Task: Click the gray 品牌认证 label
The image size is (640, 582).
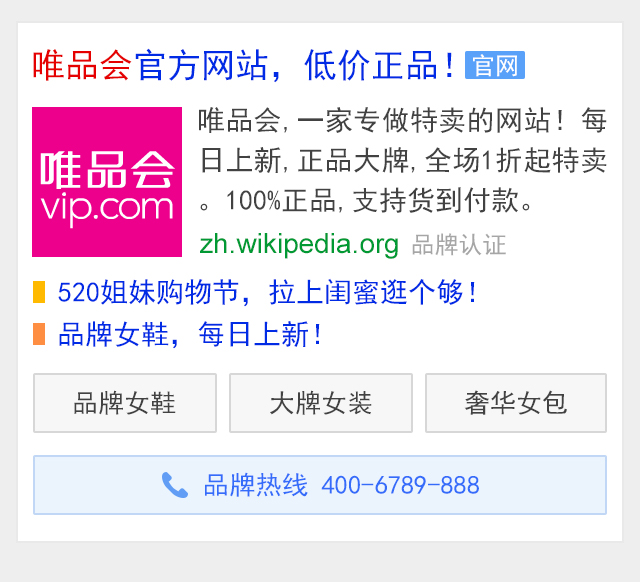Action: tap(459, 245)
